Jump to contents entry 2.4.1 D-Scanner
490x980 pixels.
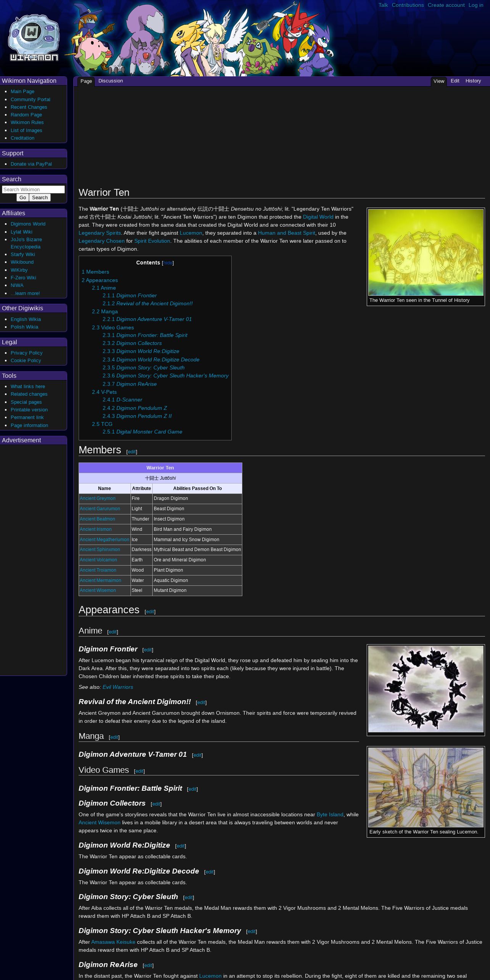point(122,400)
